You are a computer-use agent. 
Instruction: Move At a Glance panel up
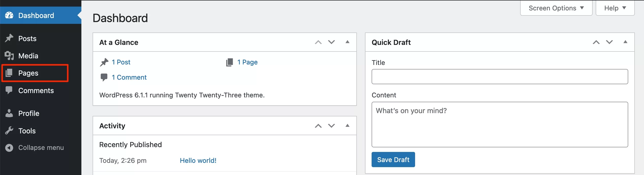318,42
